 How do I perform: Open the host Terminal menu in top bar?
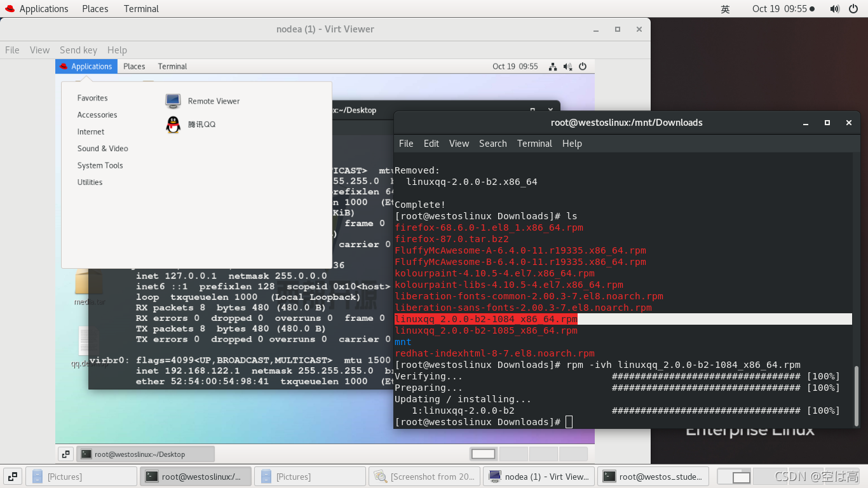[x=141, y=9]
